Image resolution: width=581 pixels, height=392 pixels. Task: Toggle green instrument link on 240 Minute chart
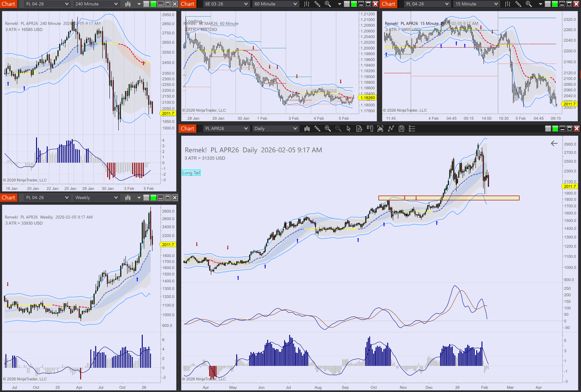[153, 4]
